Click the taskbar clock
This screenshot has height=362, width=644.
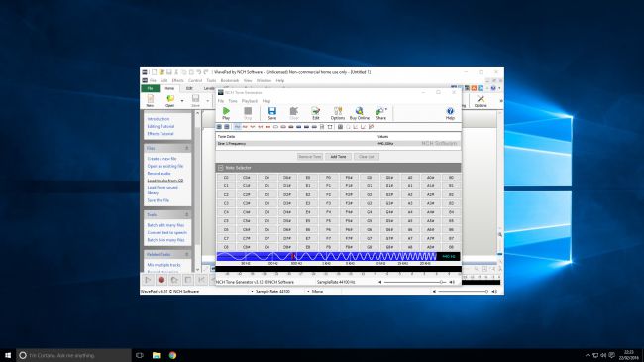coord(629,355)
